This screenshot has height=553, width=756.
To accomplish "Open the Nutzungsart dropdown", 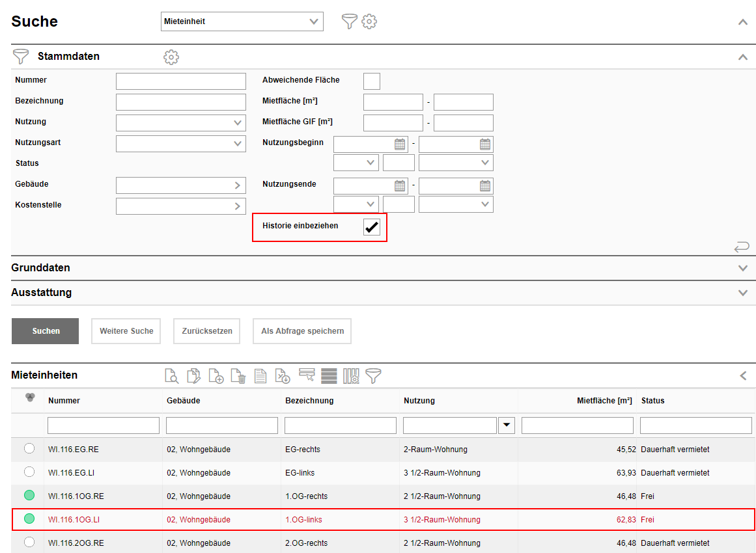I will [181, 144].
